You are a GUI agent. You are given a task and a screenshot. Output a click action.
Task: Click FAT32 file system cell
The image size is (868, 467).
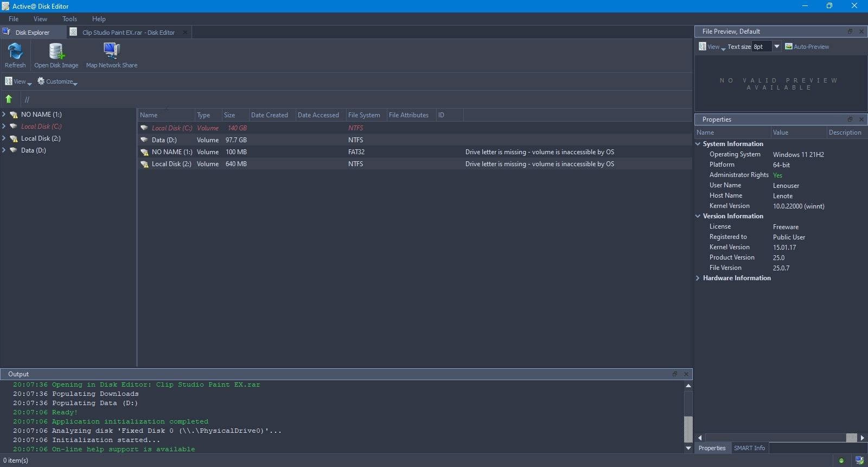point(356,152)
